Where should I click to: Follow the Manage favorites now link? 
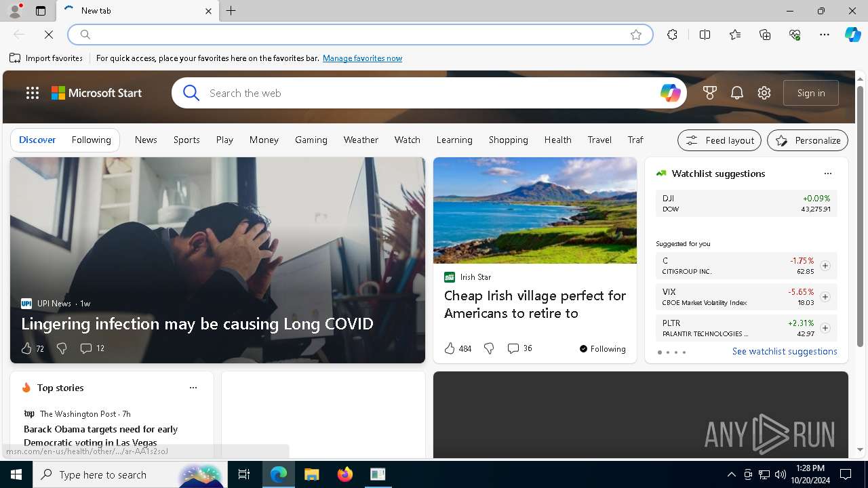[362, 58]
